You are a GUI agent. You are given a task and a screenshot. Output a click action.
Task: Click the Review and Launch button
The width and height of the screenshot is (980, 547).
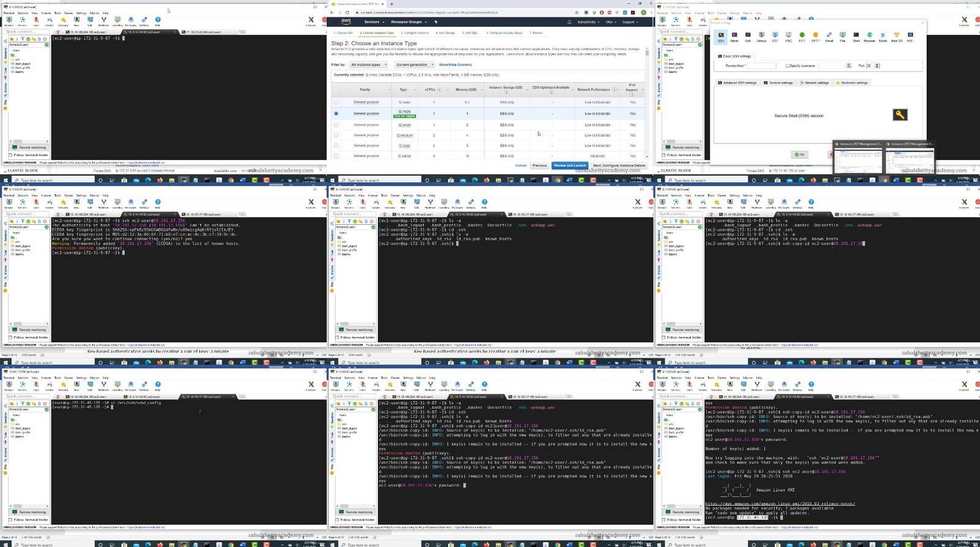tap(570, 165)
